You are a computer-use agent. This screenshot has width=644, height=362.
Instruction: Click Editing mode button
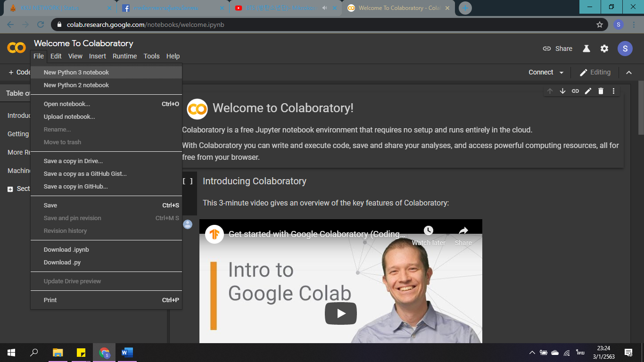pos(595,72)
